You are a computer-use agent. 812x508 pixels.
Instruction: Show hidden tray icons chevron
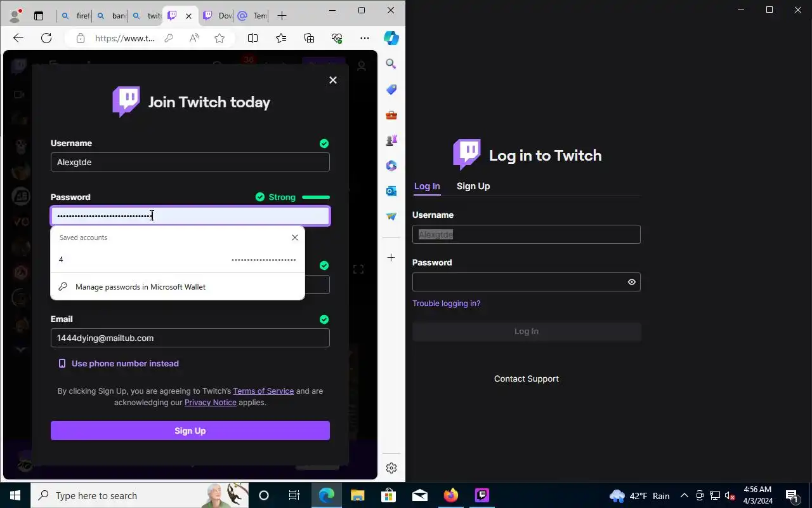point(684,495)
